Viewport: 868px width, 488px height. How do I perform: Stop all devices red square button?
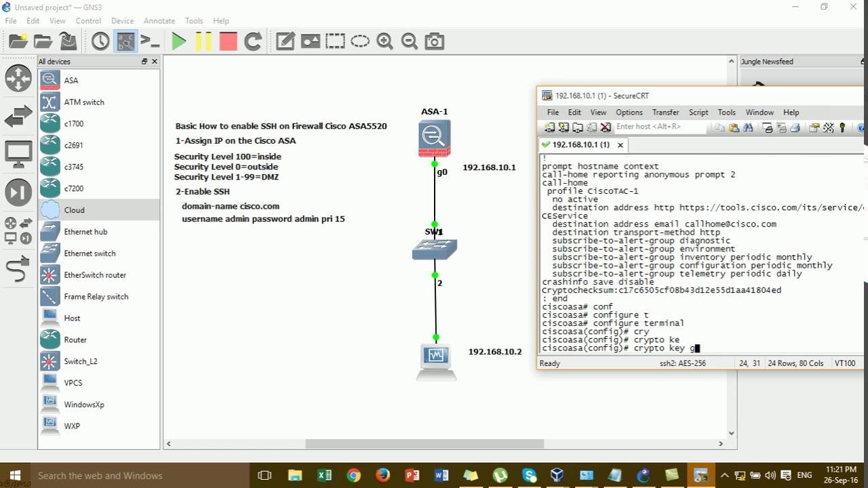pyautogui.click(x=229, y=41)
